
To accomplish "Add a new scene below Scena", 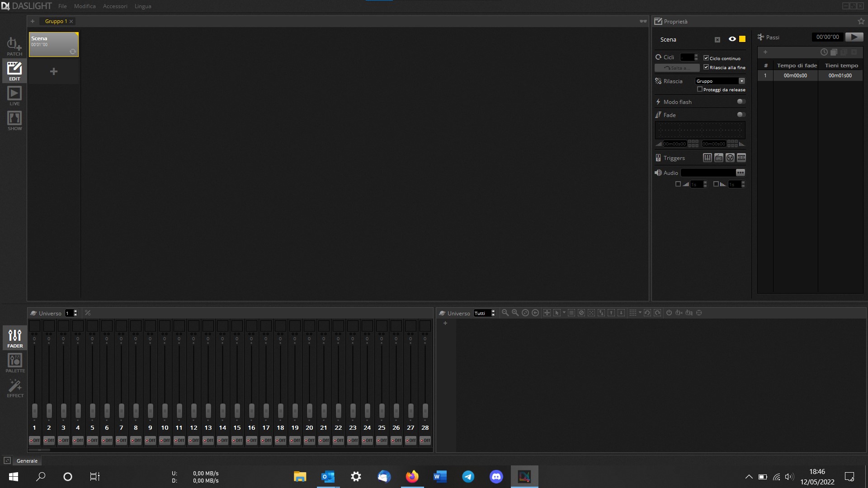I will (54, 71).
